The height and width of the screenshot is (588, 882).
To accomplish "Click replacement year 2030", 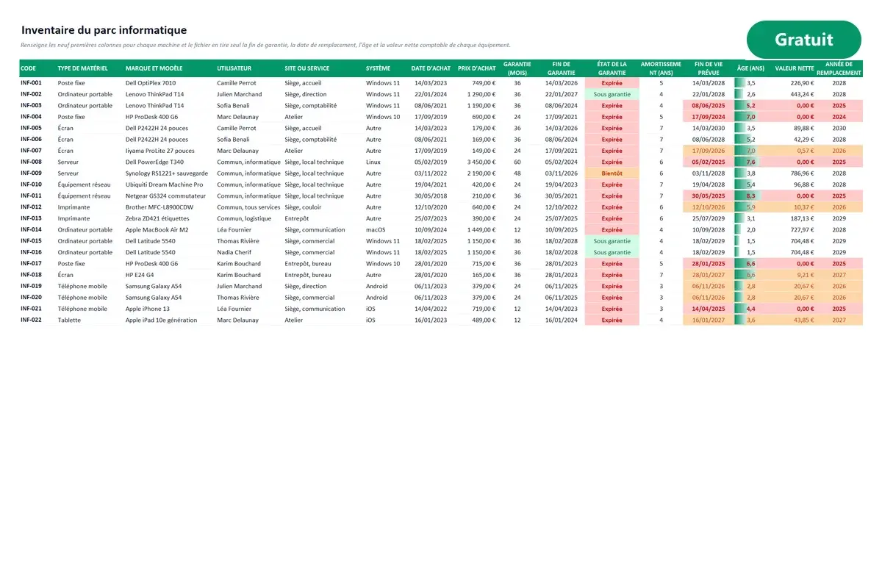I will 839,128.
